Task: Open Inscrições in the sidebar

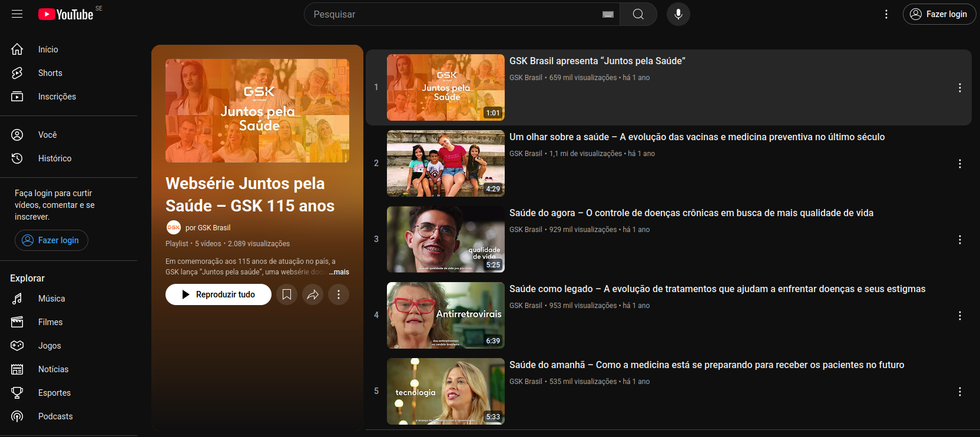Action: point(57,97)
